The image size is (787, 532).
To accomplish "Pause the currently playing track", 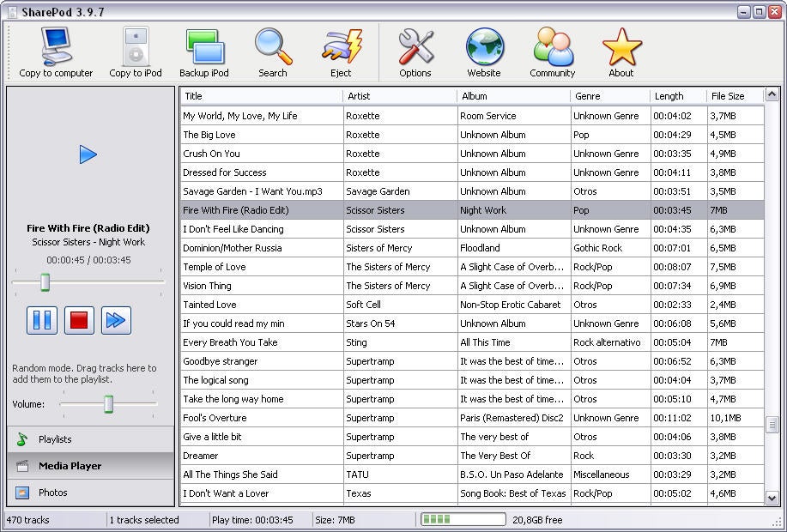I will click(42, 320).
